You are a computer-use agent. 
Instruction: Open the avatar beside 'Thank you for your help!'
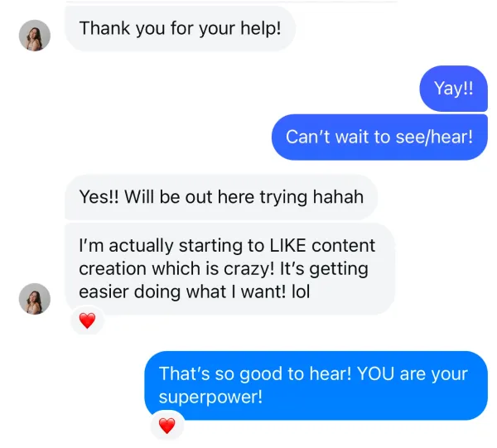click(x=35, y=36)
